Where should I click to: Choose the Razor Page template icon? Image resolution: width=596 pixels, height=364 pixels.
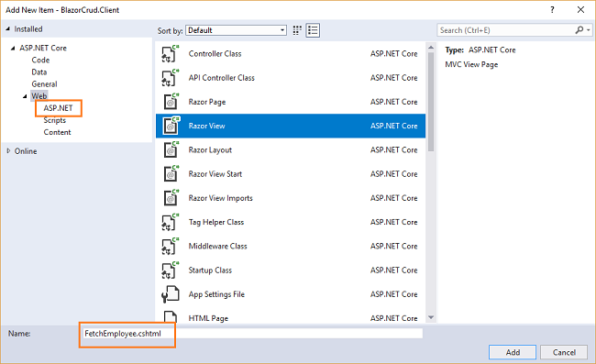pyautogui.click(x=171, y=102)
